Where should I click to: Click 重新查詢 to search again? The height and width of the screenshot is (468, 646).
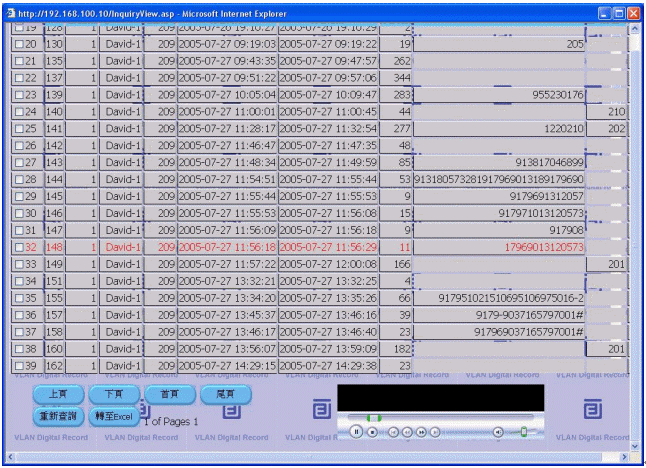[58, 415]
